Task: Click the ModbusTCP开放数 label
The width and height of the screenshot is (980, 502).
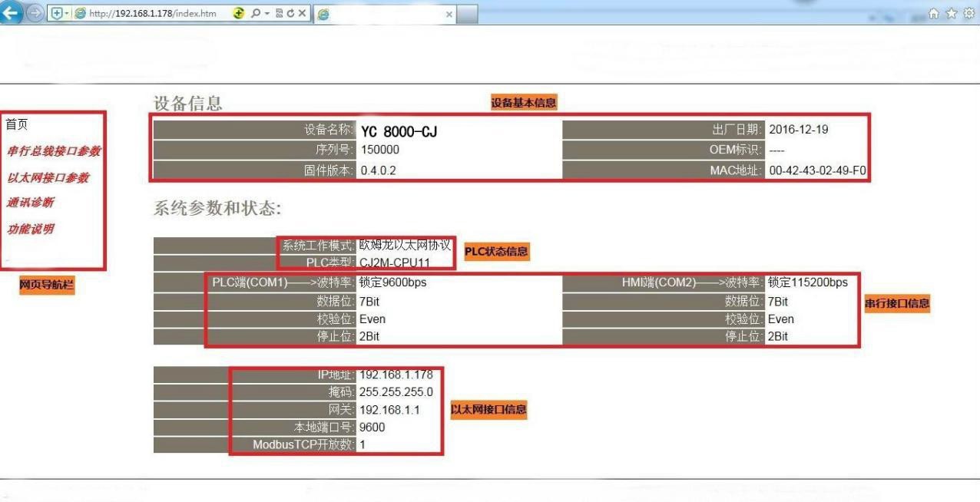Action: point(304,444)
